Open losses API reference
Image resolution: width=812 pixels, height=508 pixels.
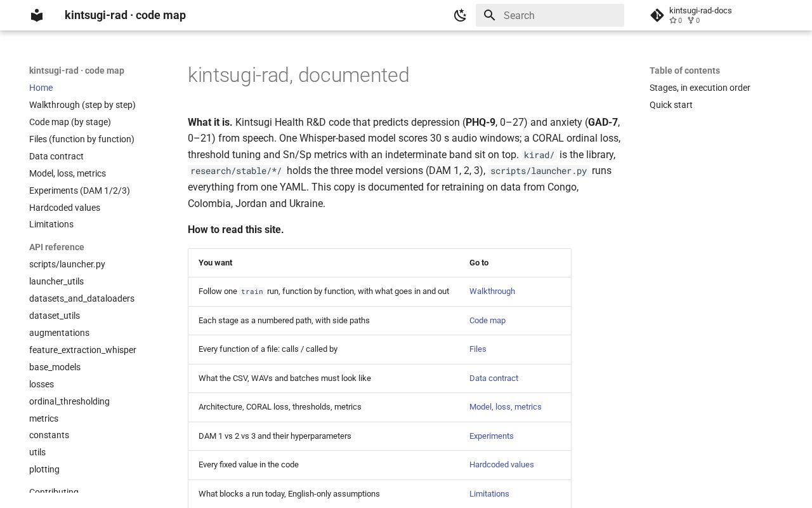(41, 384)
